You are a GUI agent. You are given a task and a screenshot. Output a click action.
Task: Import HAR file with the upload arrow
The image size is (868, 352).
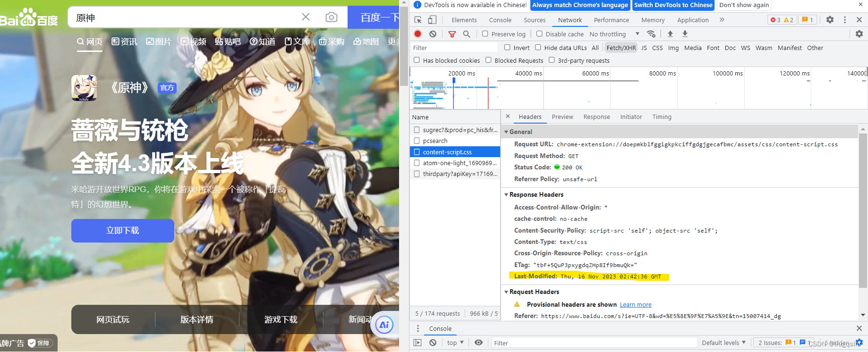coord(670,34)
